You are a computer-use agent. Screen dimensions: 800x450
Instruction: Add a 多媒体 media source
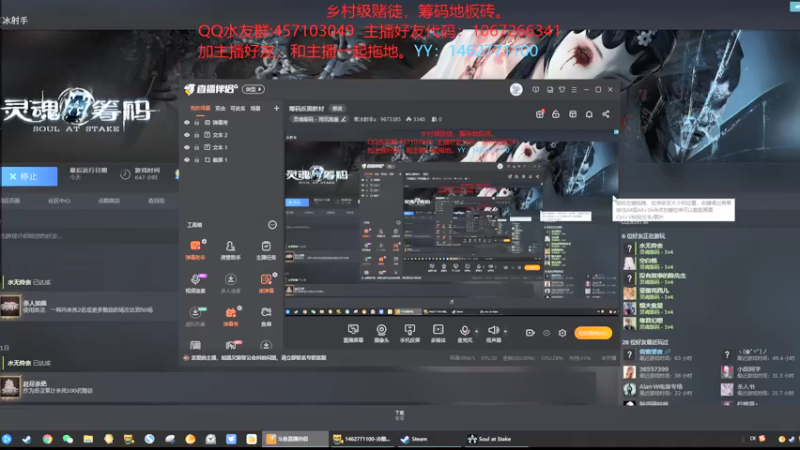(438, 333)
